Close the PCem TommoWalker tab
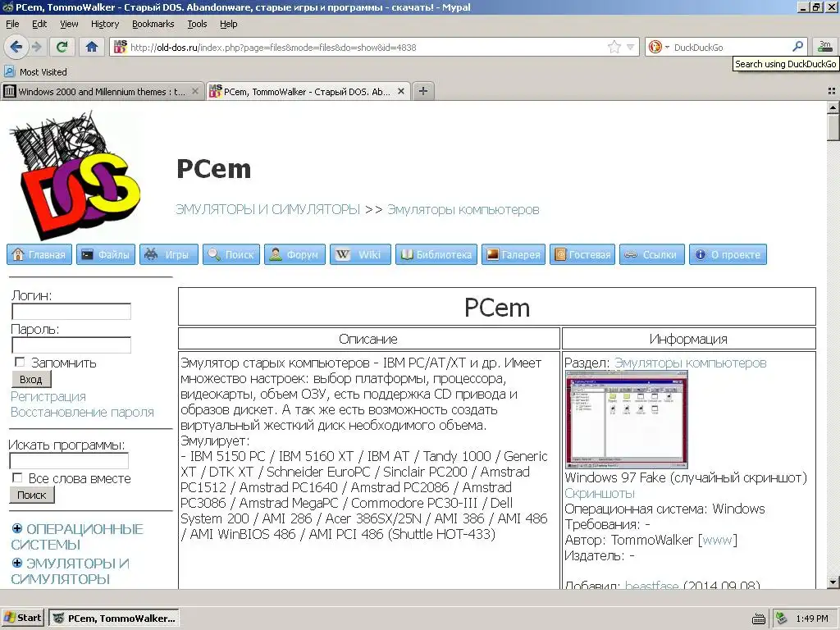The height and width of the screenshot is (630, 840). [400, 92]
